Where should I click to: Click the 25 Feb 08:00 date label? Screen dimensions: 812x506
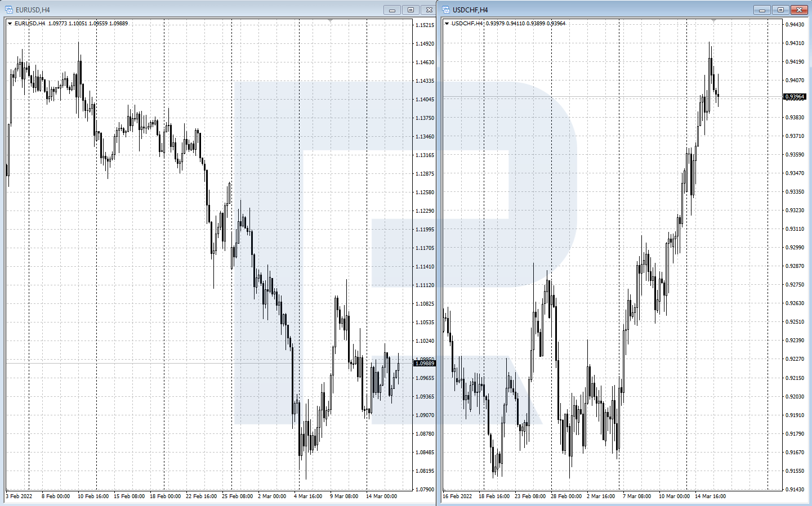(x=238, y=496)
